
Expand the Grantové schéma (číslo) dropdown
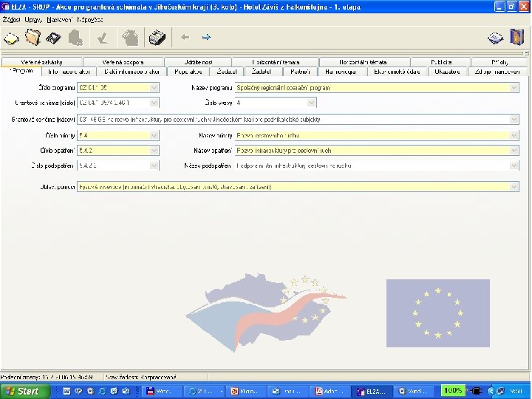[x=154, y=103]
